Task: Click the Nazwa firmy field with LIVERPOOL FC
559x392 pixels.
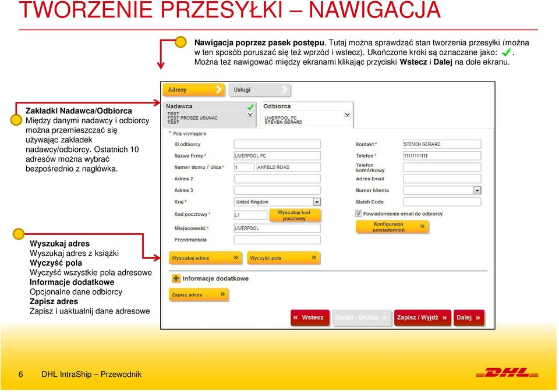Action: [x=277, y=156]
